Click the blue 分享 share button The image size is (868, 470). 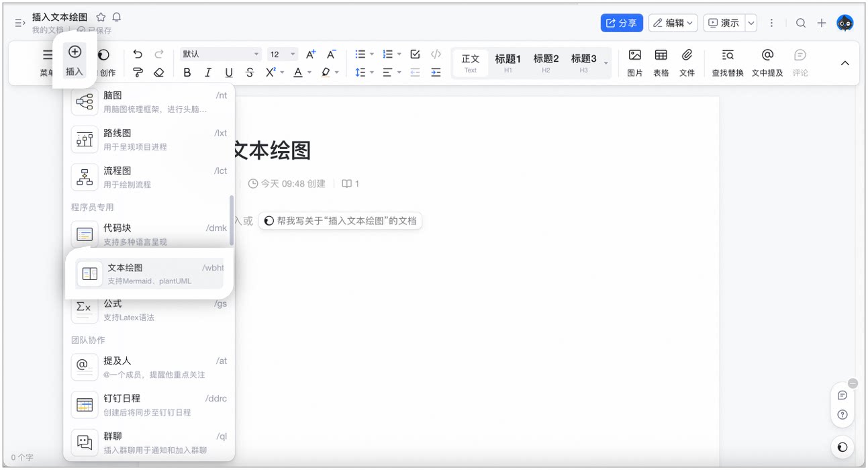tap(622, 23)
